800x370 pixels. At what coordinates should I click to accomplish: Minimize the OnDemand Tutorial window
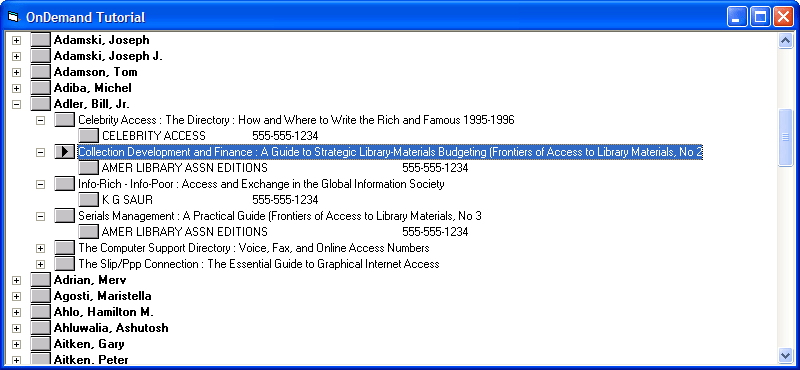coord(737,17)
